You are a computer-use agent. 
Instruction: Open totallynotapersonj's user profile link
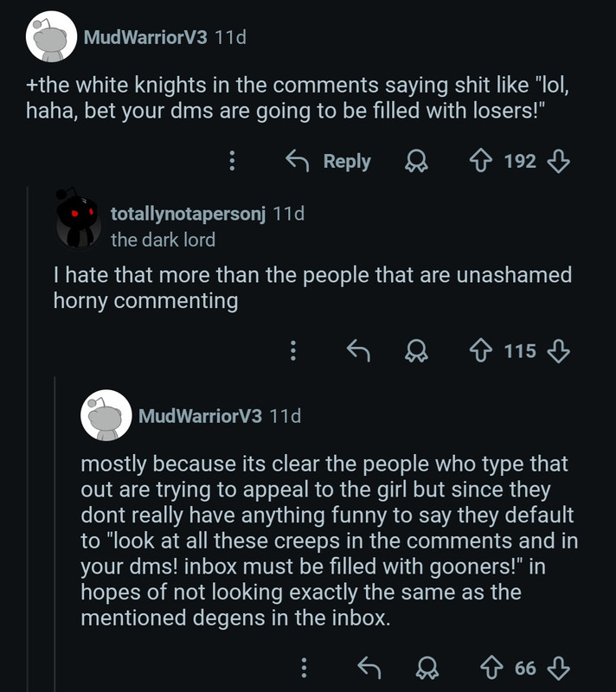click(188, 213)
